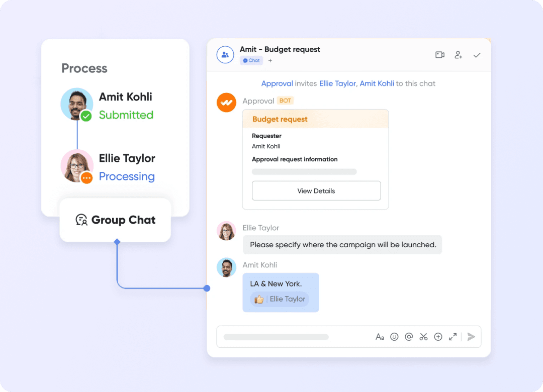Send the message with arrow icon
This screenshot has width=543, height=392.
[x=471, y=337]
